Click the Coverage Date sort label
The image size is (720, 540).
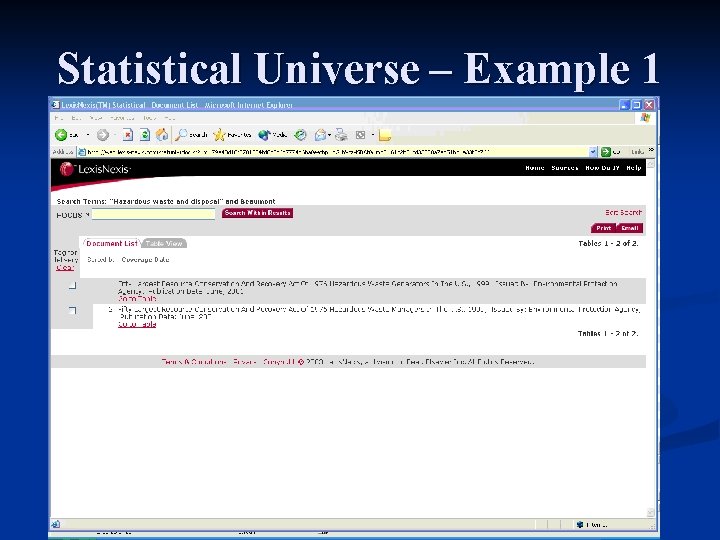[145, 259]
